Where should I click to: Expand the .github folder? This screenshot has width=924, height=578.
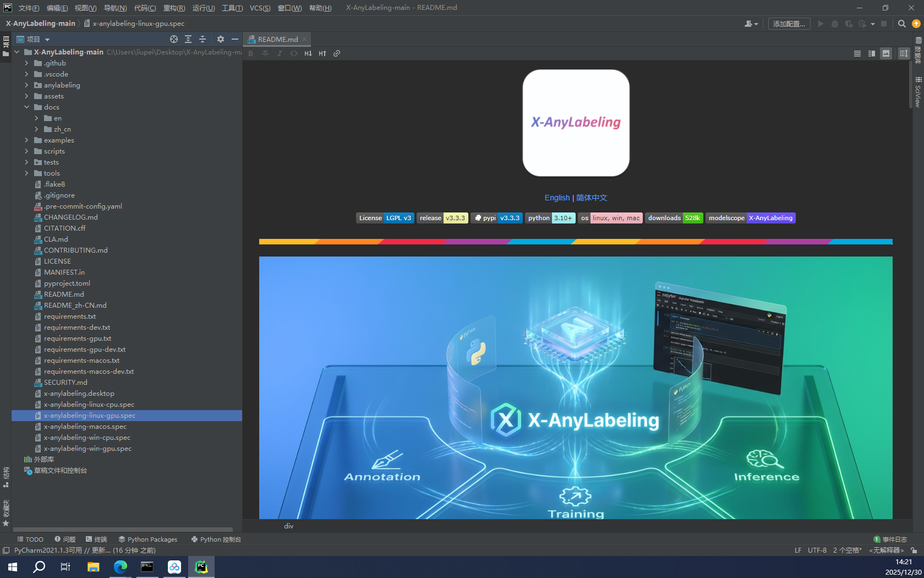26,63
